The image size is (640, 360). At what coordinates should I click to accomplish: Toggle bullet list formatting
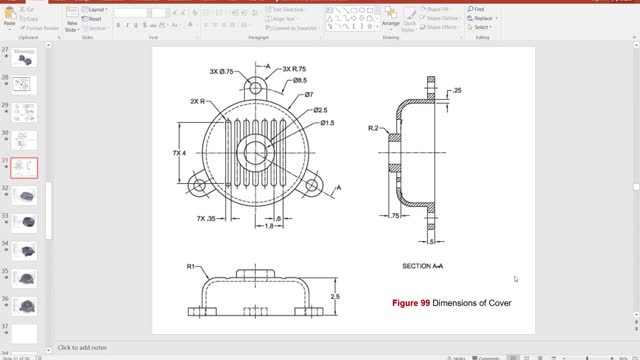tap(207, 13)
